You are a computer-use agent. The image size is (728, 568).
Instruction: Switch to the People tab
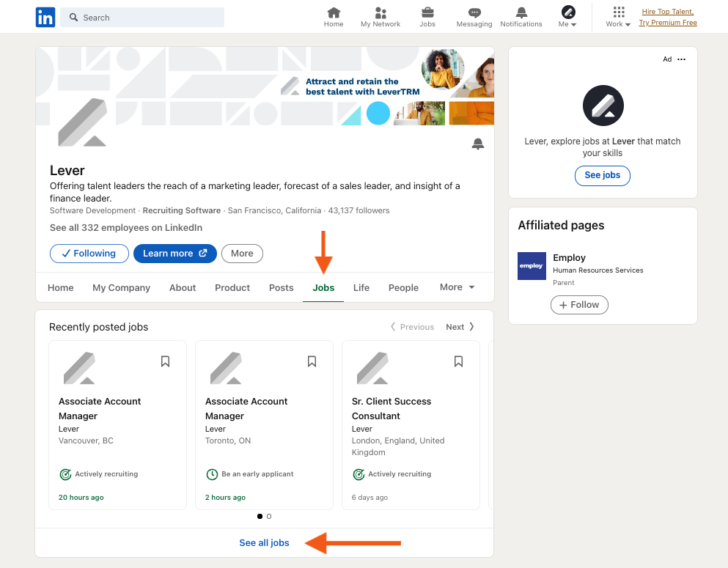(403, 288)
